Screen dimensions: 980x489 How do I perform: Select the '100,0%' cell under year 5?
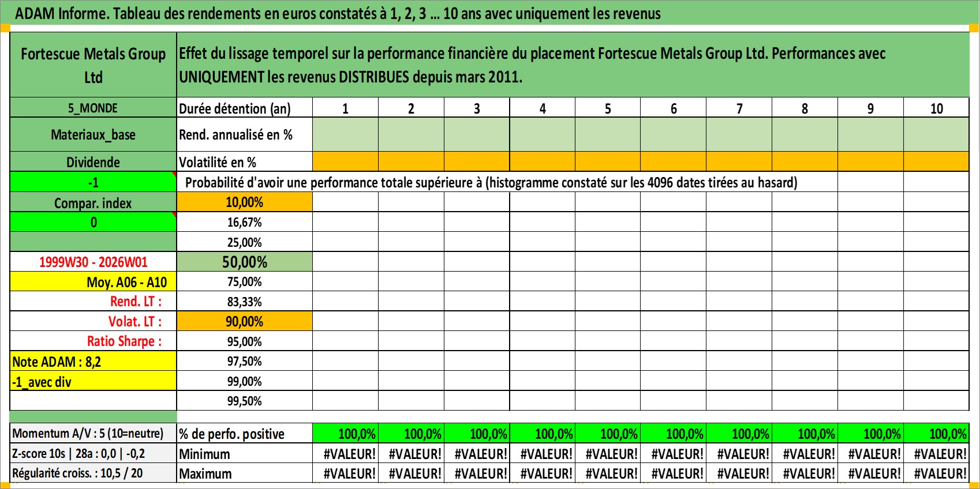[x=608, y=433]
